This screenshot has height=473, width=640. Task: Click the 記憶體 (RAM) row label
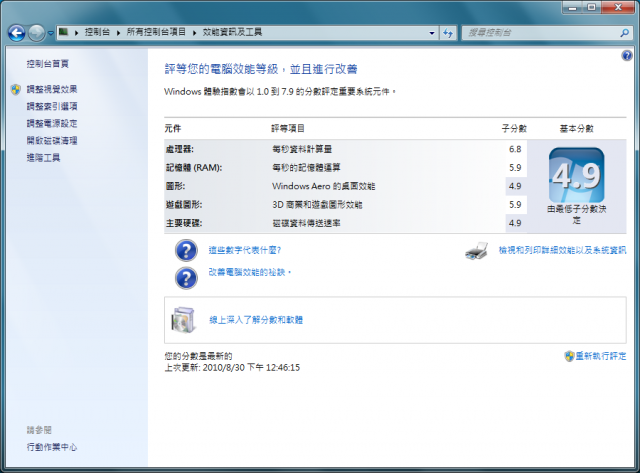[x=194, y=168]
